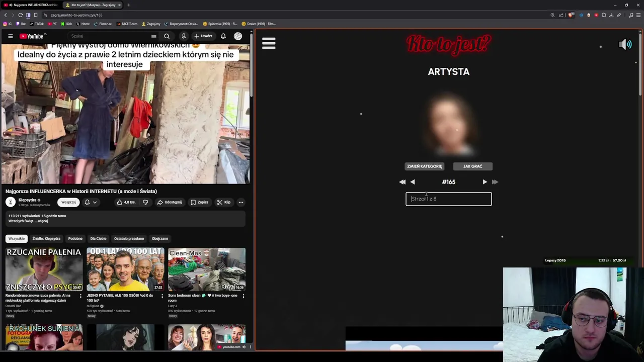Viewport: 644px width, 362px height.
Task: Open the TikTok bookmark
Action: point(37,24)
